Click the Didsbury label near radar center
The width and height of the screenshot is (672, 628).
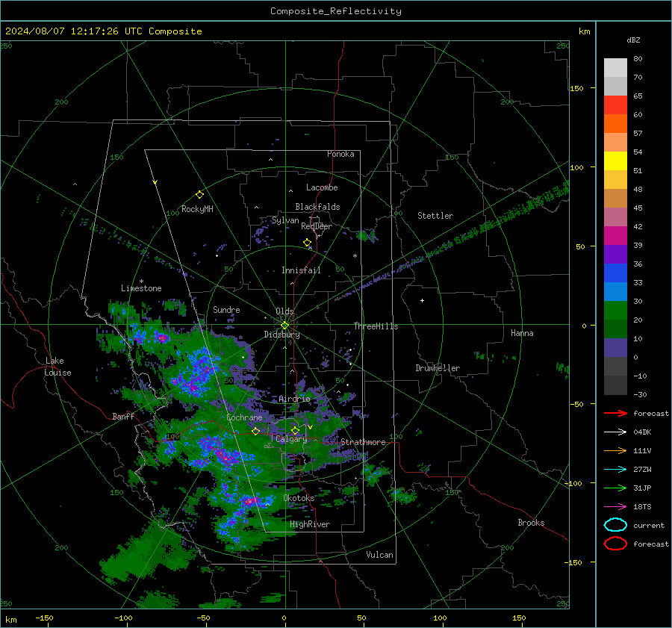281,335
